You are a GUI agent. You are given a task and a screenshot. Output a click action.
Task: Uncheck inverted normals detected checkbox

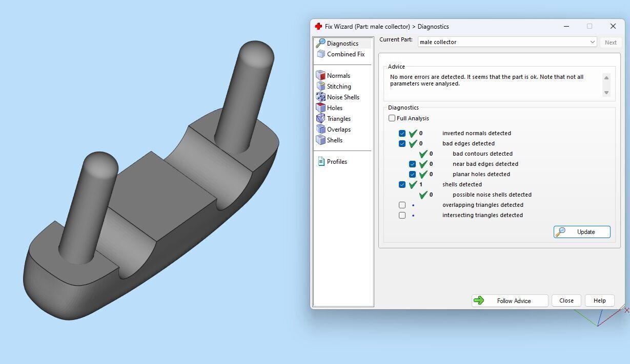click(x=402, y=133)
